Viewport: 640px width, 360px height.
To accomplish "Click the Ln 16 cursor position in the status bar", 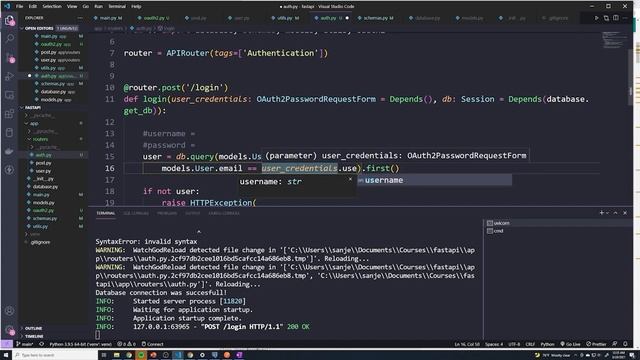I will (467, 344).
